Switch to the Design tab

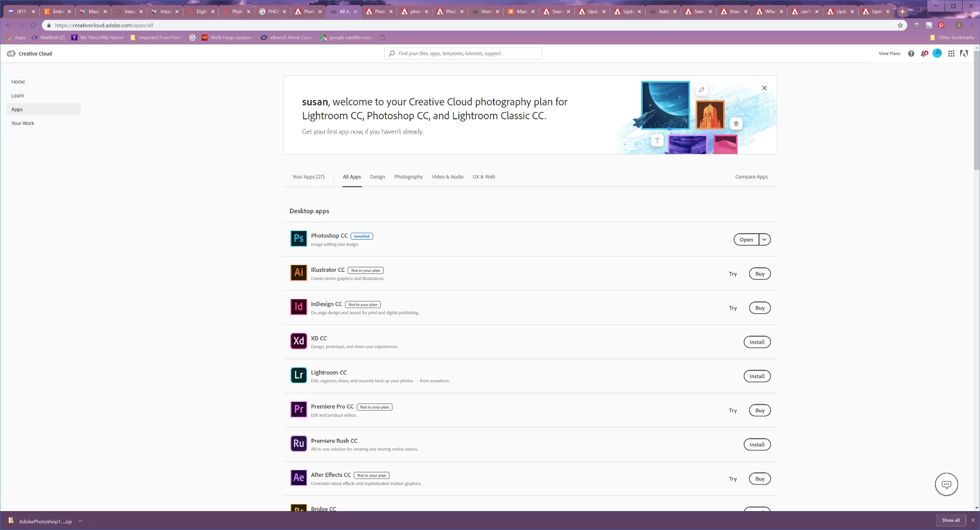coord(378,177)
